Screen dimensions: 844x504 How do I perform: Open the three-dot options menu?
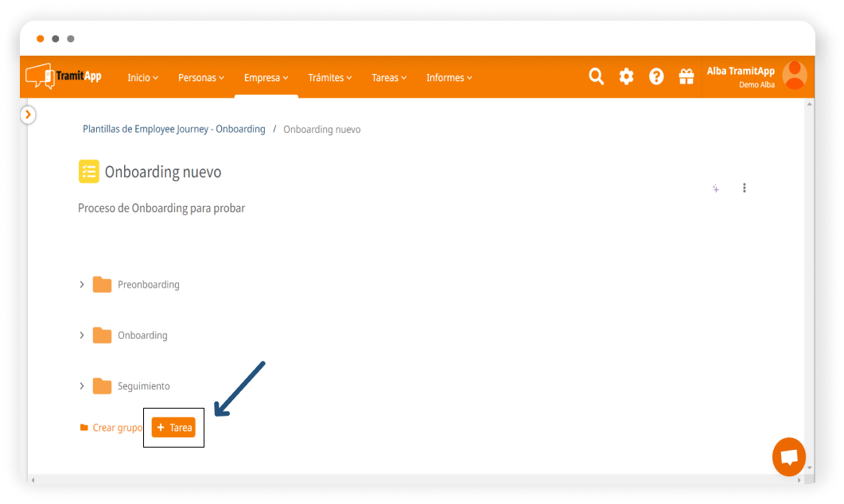(745, 188)
